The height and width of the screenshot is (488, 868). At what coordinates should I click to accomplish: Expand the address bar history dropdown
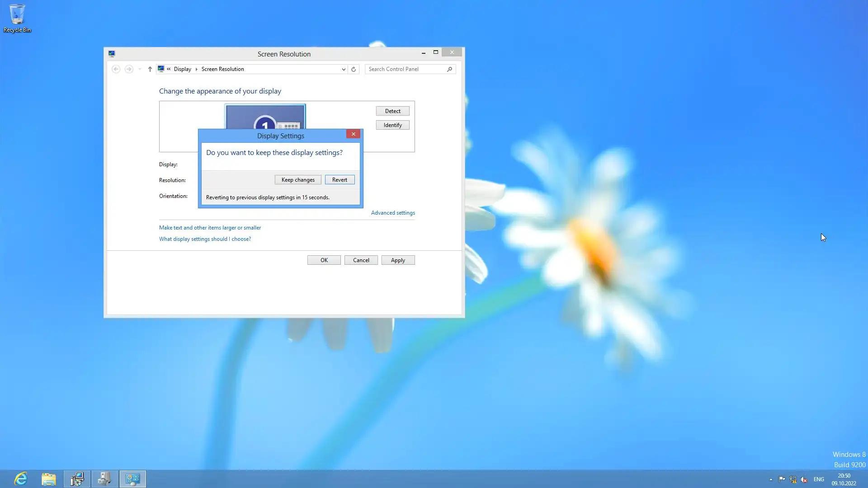344,69
